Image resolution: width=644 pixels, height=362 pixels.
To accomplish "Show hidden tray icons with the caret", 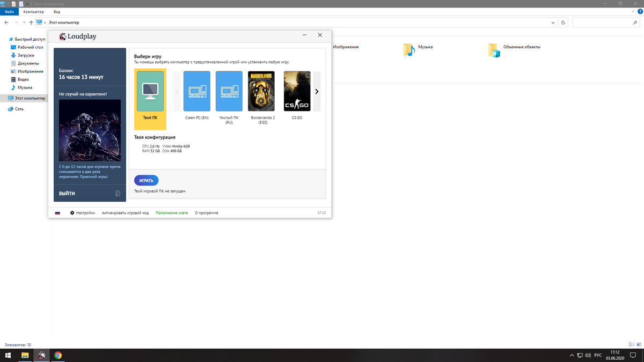I will 572,355.
